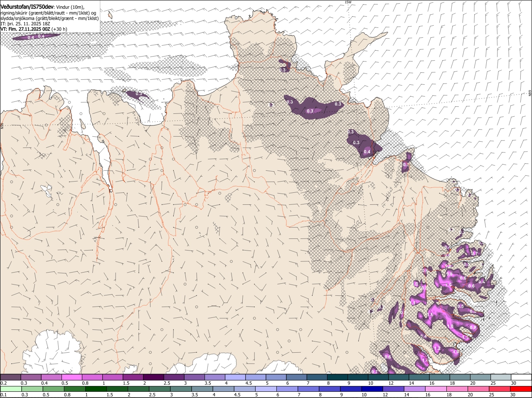Viewport: 532px width, 398px height.
Task: Click the snow scale swatch between 10 and 12
Action: 378,377
